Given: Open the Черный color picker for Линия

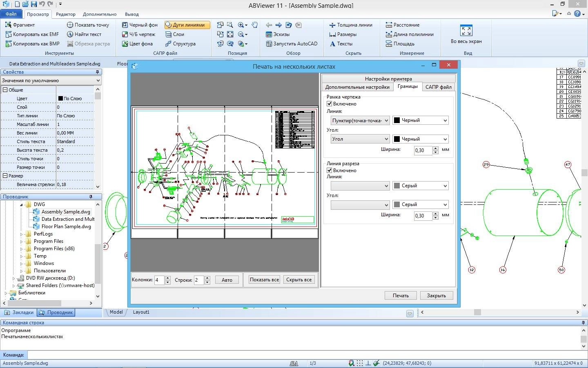Looking at the screenshot, I should click(x=421, y=121).
